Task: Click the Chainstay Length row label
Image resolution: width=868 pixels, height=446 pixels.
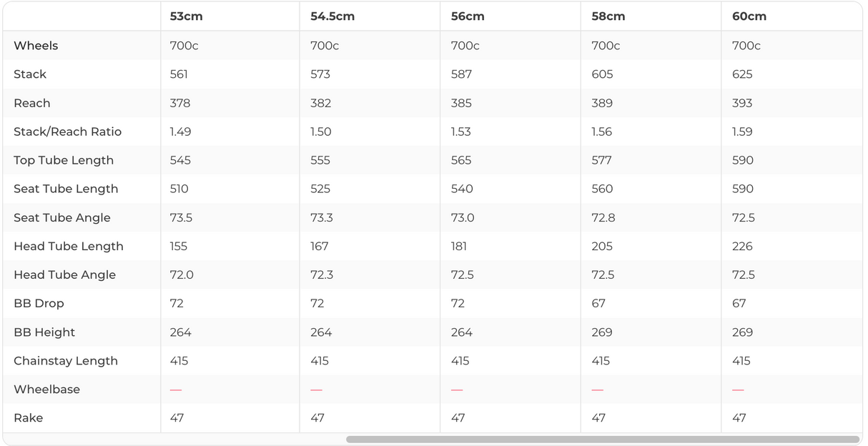Action: coord(66,361)
